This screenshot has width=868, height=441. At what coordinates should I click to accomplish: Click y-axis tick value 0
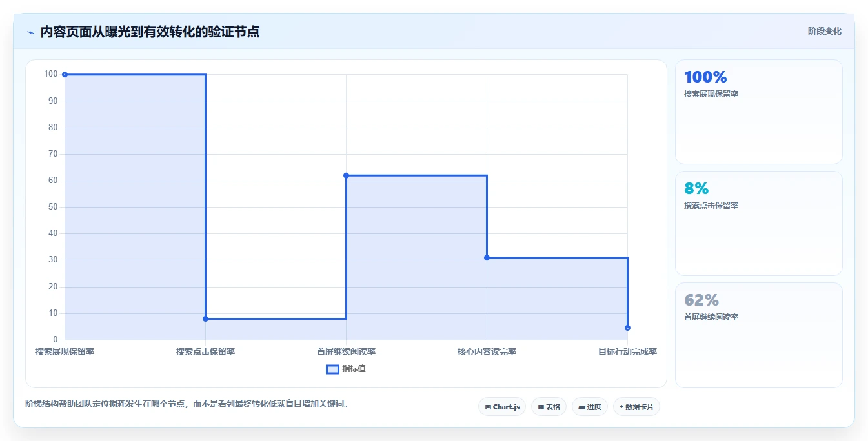click(56, 340)
